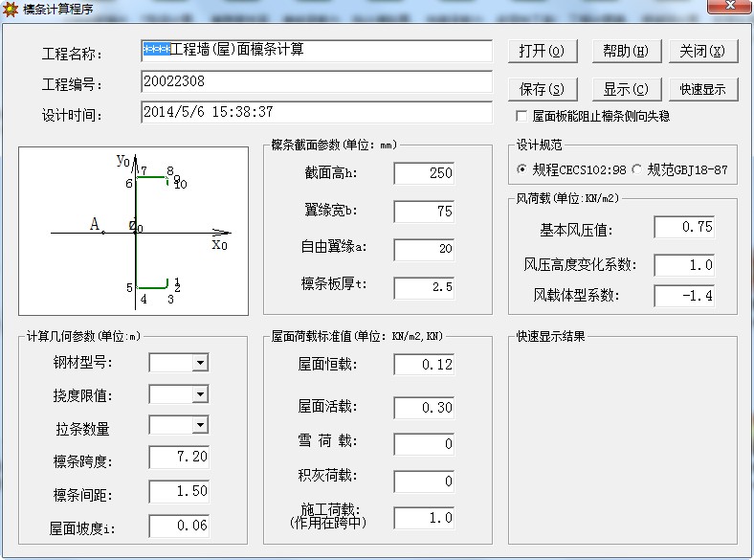
Task: Click the 基本风压值: label
Action: coord(576,230)
